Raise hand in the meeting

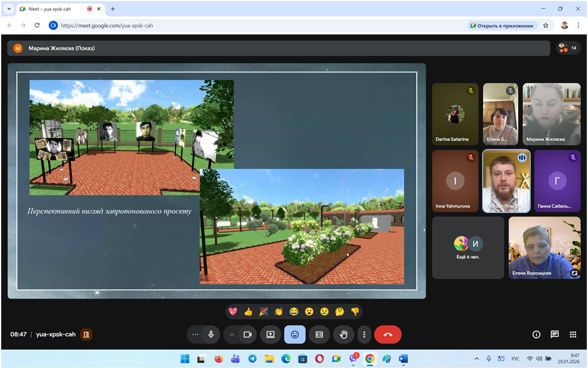pos(343,334)
